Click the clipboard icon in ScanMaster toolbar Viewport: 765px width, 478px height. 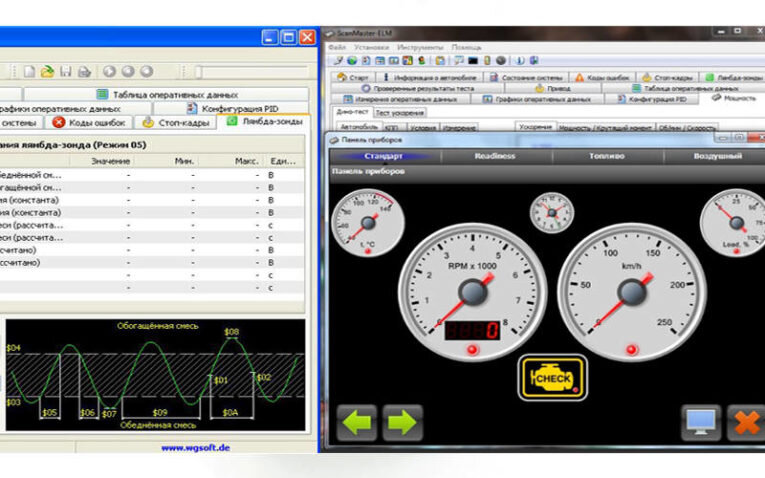[x=441, y=60]
